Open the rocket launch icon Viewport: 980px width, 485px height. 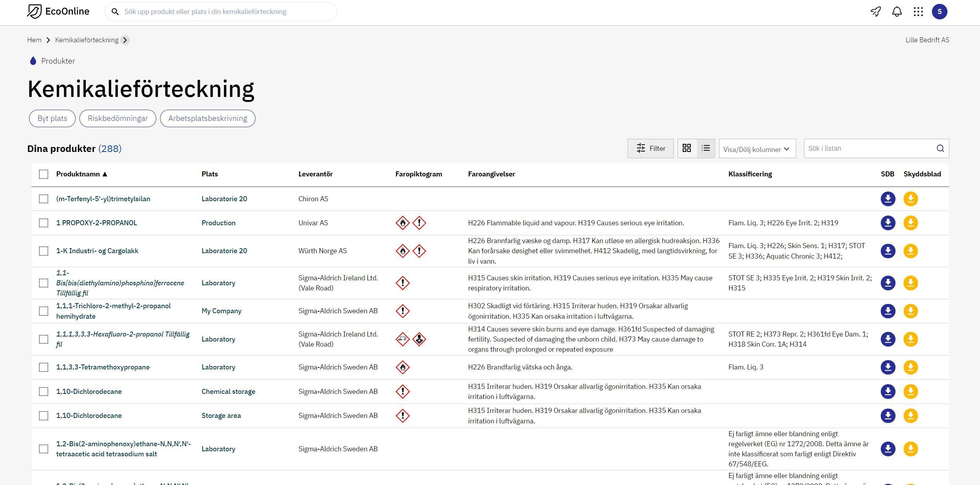pyautogui.click(x=876, y=12)
